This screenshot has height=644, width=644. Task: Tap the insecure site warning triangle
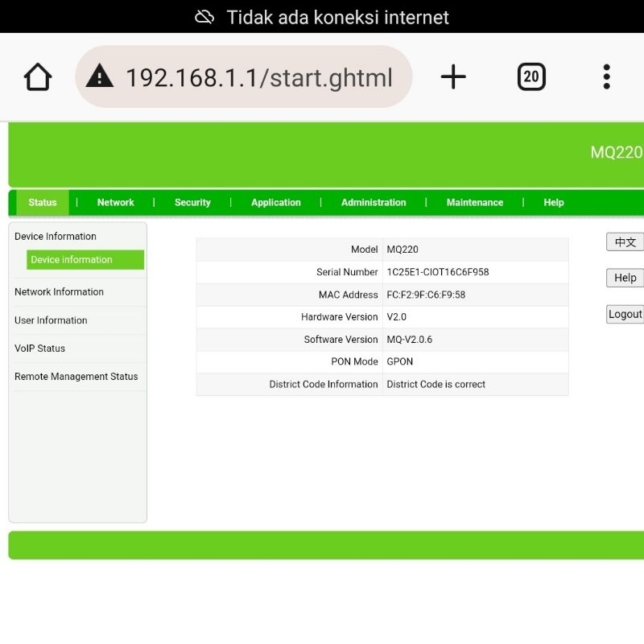pos(99,76)
